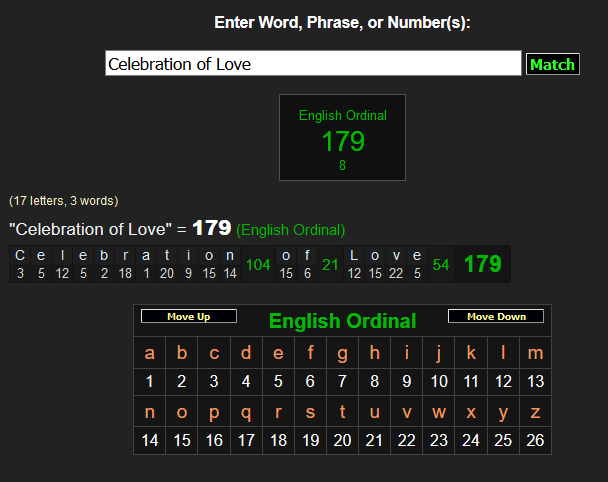Click number 13 in the cipher chart
Viewport: 608px width, 482px height.
point(535,381)
